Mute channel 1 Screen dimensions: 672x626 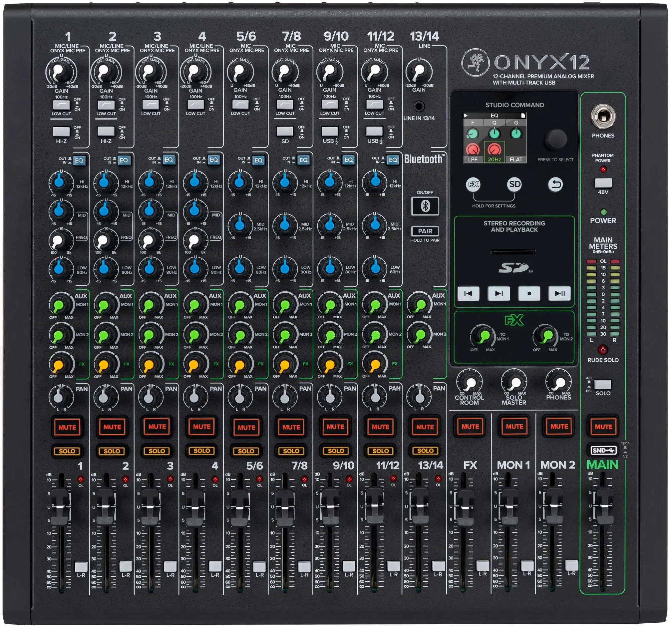coord(67,427)
